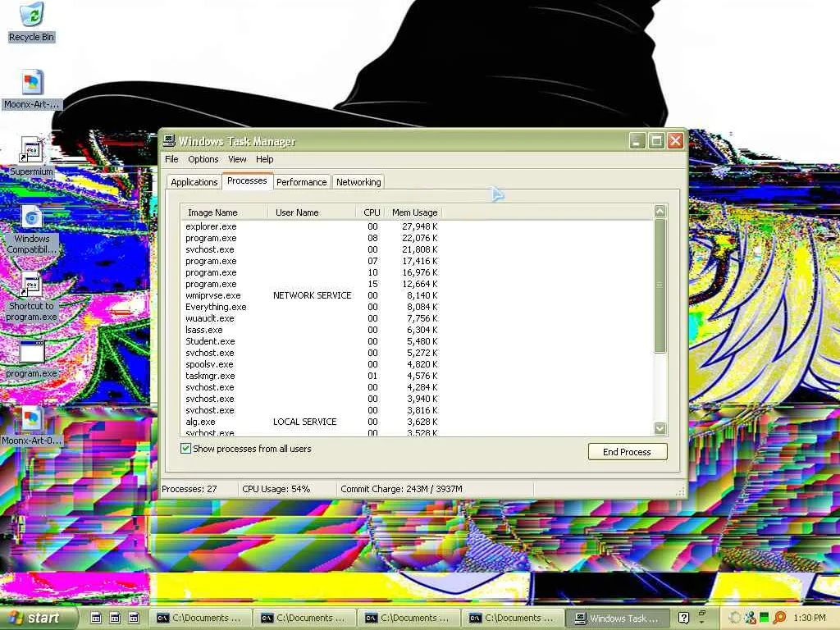The height and width of the screenshot is (630, 840).
Task: Click the network connection tray icon
Action: (x=750, y=618)
